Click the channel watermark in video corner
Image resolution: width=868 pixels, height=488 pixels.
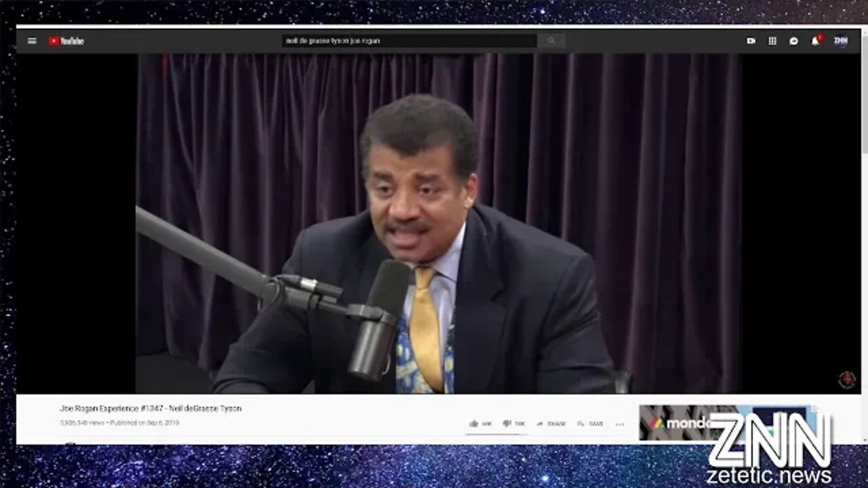click(x=847, y=380)
